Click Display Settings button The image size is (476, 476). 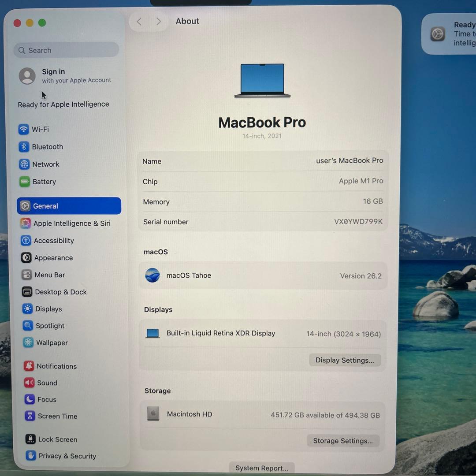(345, 360)
